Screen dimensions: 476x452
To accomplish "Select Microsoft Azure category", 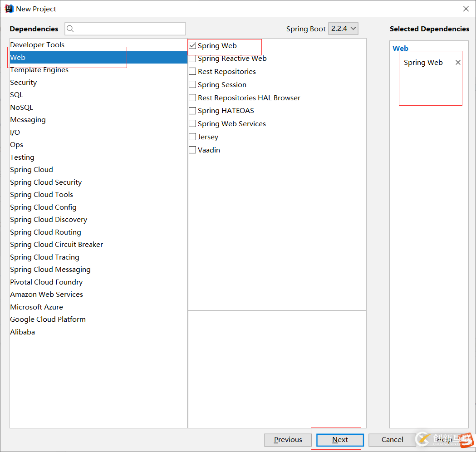I will 98,307.
